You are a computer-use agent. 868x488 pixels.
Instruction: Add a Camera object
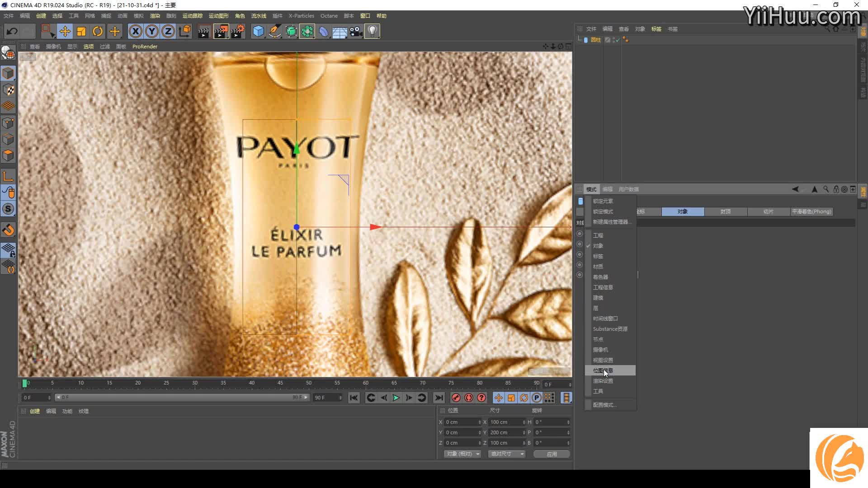(356, 31)
